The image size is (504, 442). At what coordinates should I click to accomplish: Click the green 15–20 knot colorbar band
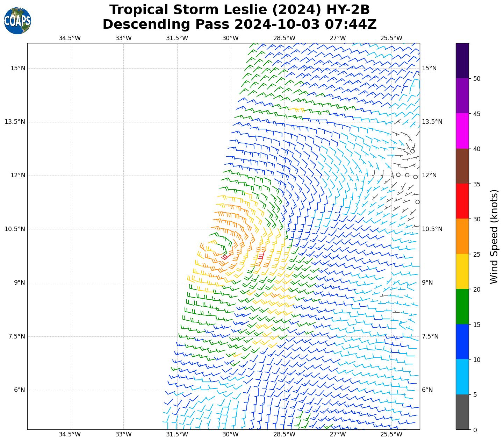pos(462,306)
